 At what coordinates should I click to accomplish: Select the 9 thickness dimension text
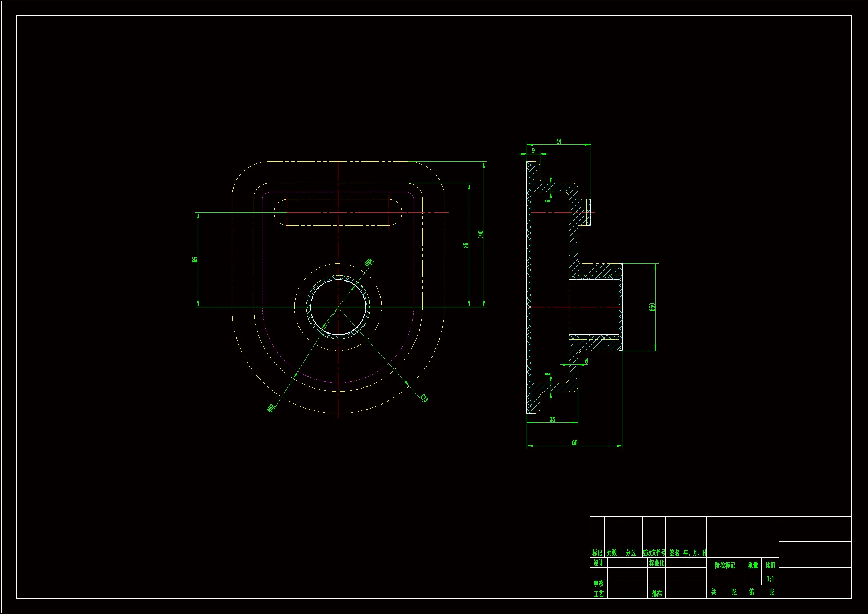click(533, 150)
